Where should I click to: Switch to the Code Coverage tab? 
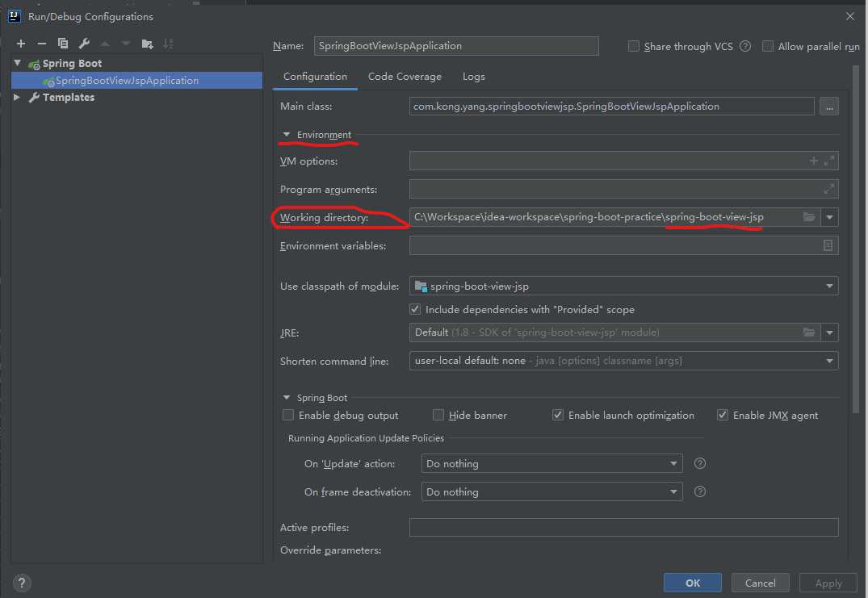point(405,77)
